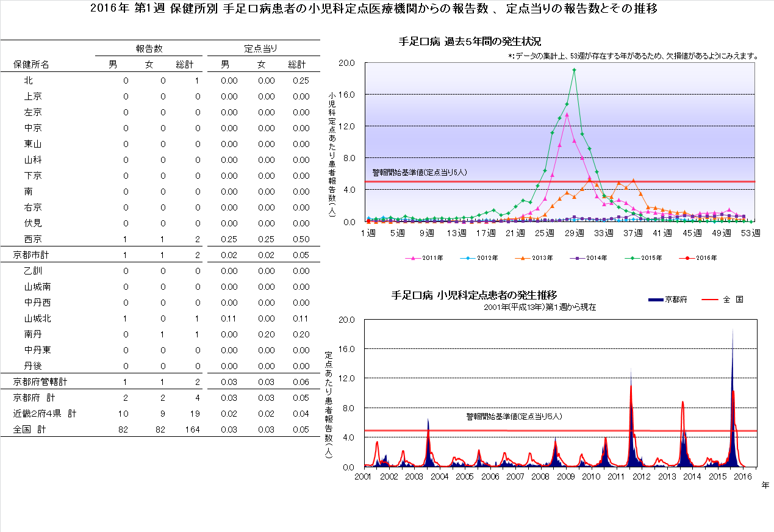Click the 1週 x-axis label
The image size is (774, 532).
[368, 232]
